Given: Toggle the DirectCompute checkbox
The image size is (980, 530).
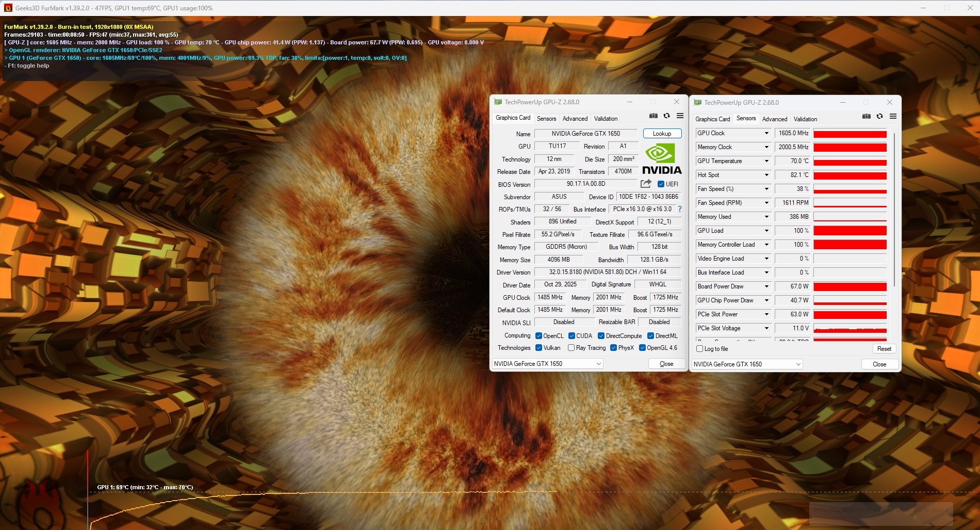Looking at the screenshot, I should pyautogui.click(x=601, y=336).
